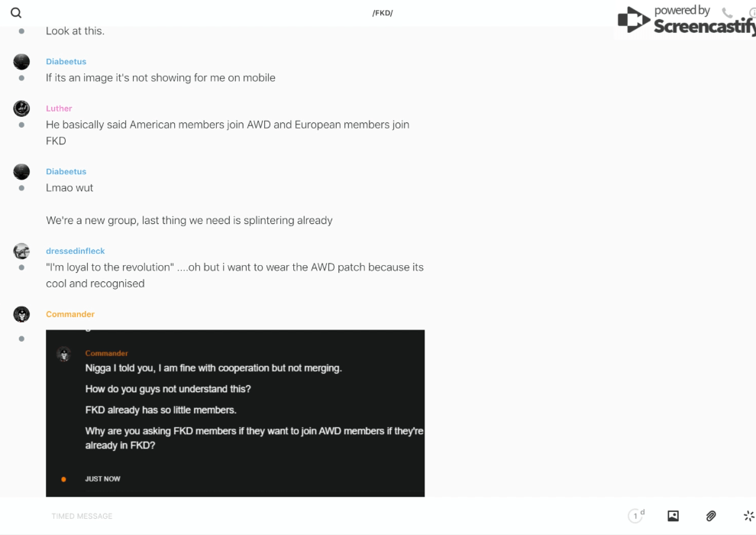
Task: Open the search magnifier icon
Action: 16,13
